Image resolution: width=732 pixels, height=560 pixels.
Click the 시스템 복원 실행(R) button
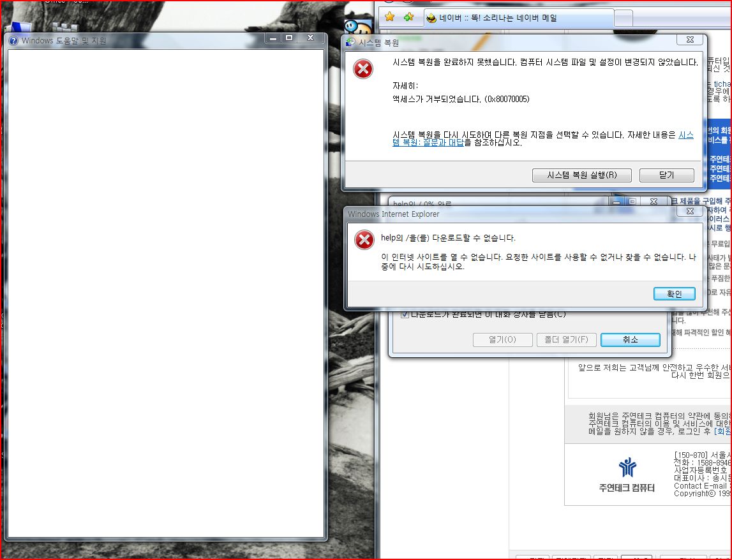coord(581,175)
